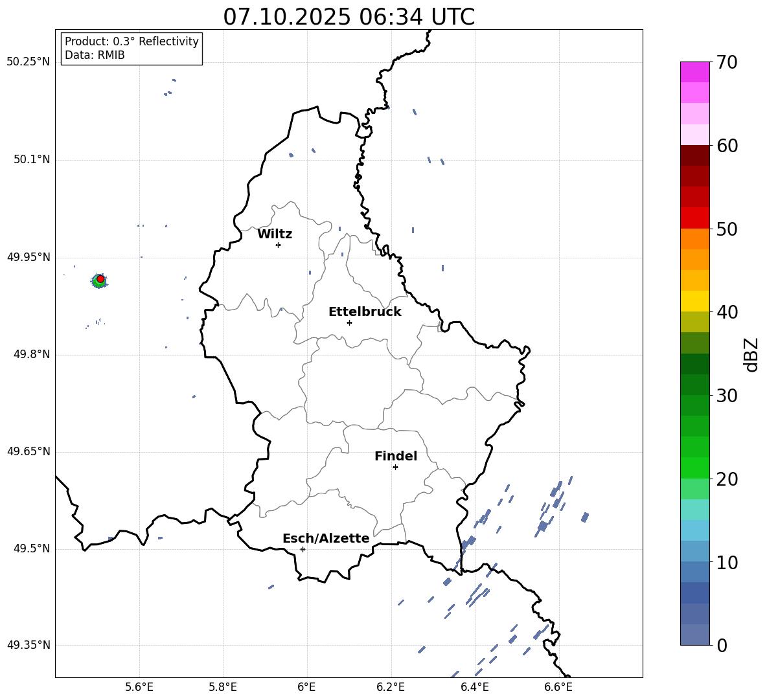Click the 49.95°N latitude label
Viewport: 767px width, 700px height.
pos(29,257)
